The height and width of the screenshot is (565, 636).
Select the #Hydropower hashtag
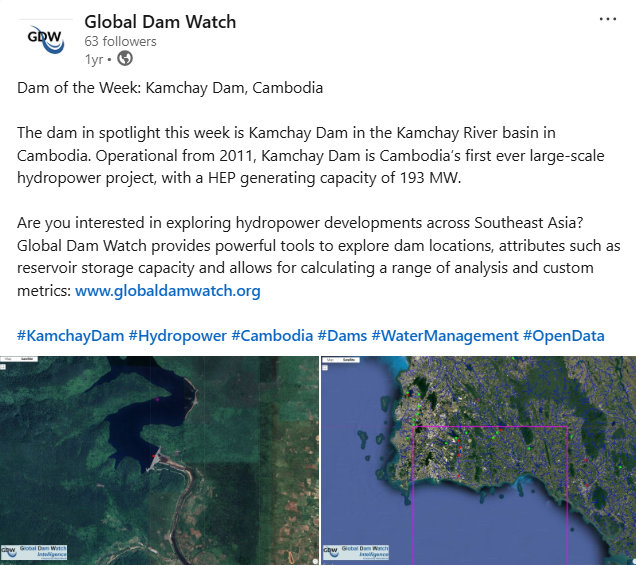pos(177,336)
